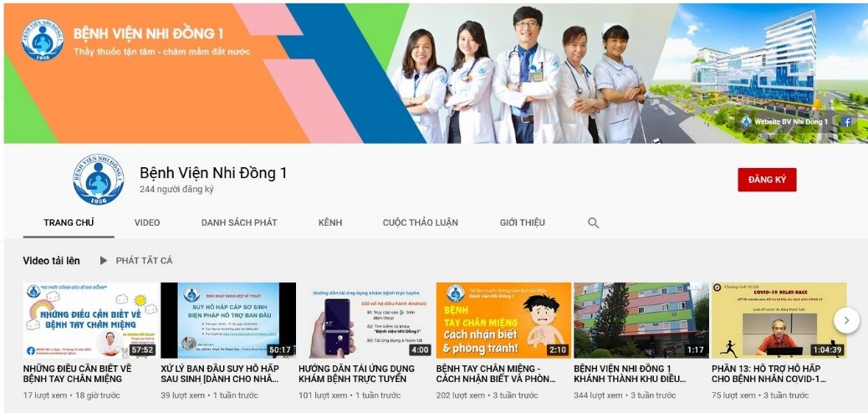The height and width of the screenshot is (413, 868).
Task: Go to CUỘC THẢO LUẬN tab
Action: 420,222
